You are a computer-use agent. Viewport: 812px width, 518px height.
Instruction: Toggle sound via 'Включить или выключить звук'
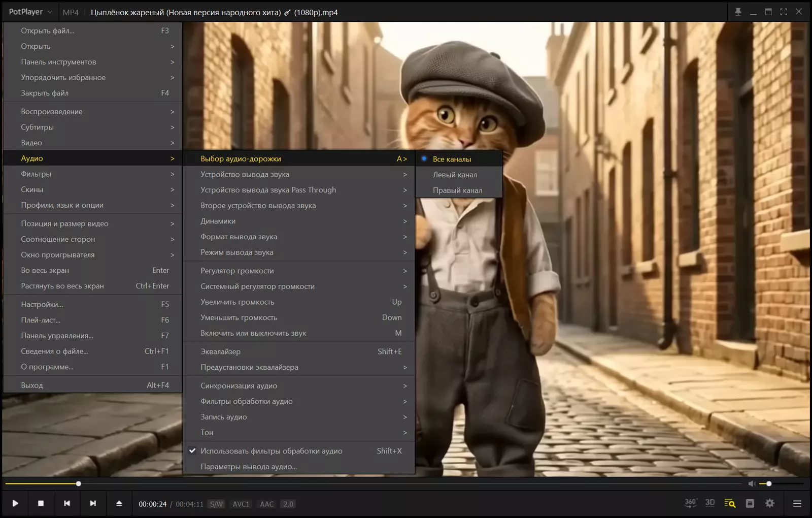[x=299, y=333]
